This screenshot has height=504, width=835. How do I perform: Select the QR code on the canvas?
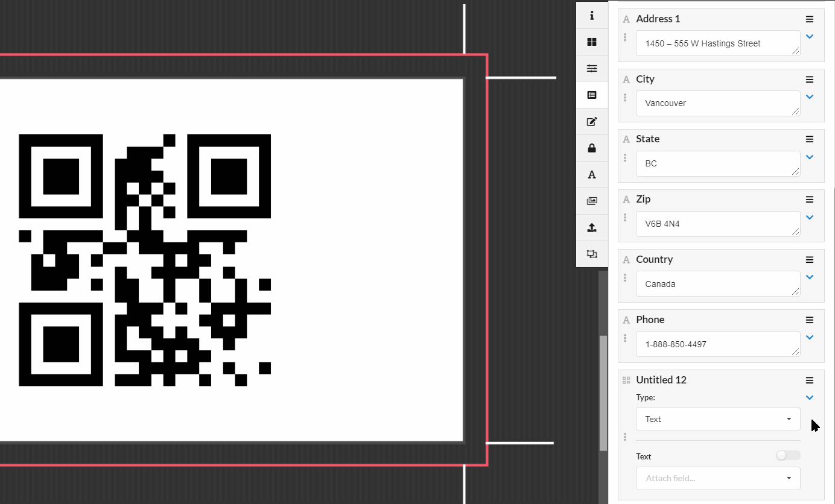[145, 260]
